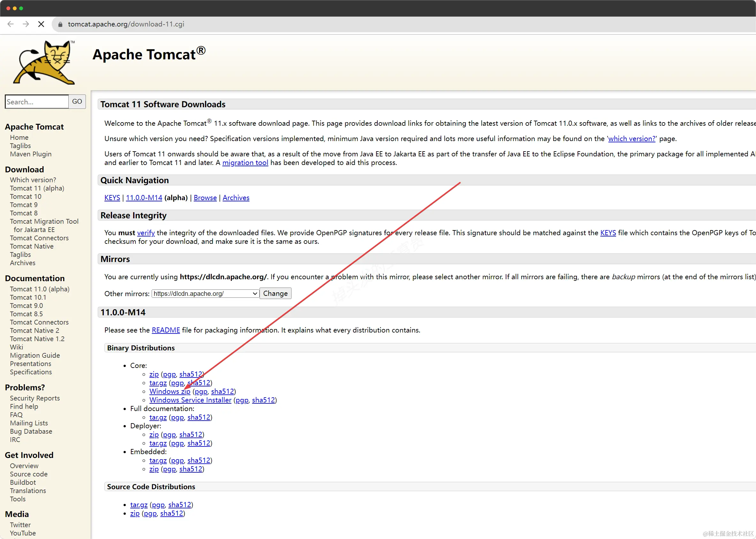Open the migration tool inline link

tap(245, 163)
